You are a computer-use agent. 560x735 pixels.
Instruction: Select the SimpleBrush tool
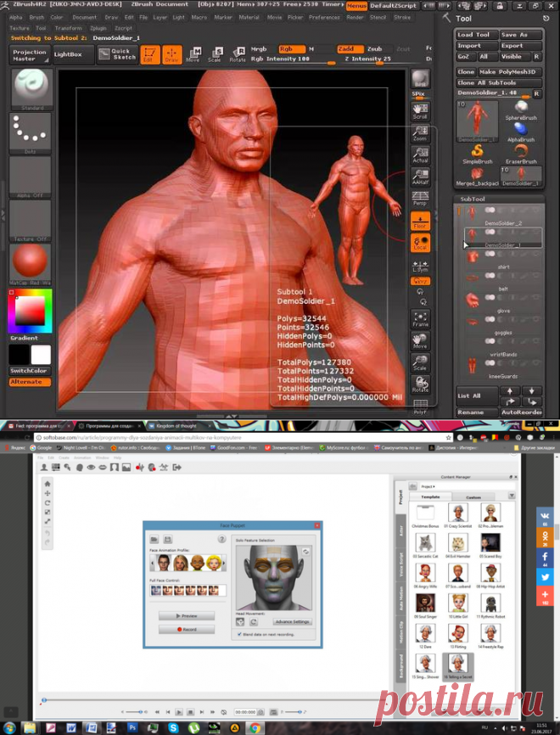[478, 154]
